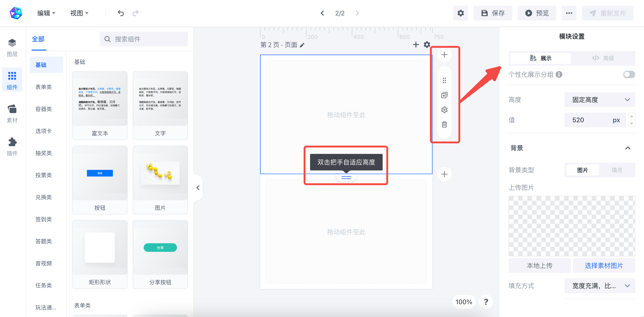Open the 组件 components panel
644x317 pixels.
coord(12,80)
